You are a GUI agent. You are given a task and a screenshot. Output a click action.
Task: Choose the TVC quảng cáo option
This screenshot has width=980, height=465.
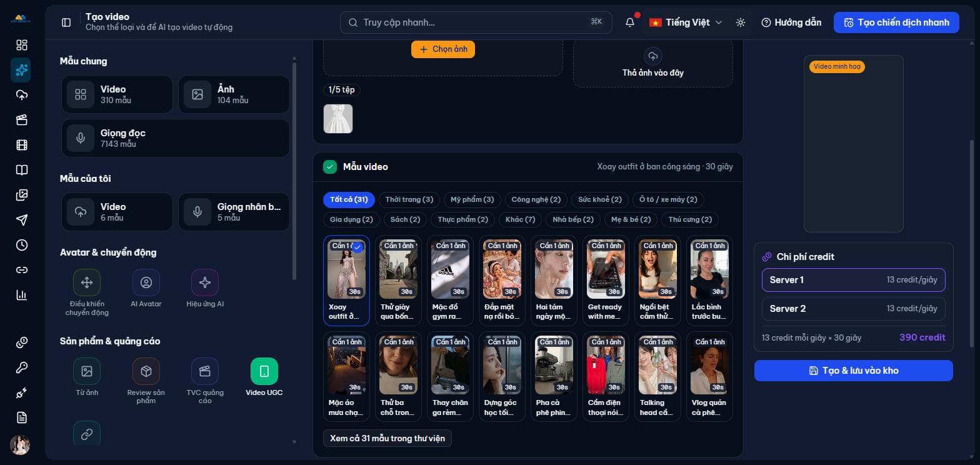click(x=205, y=381)
